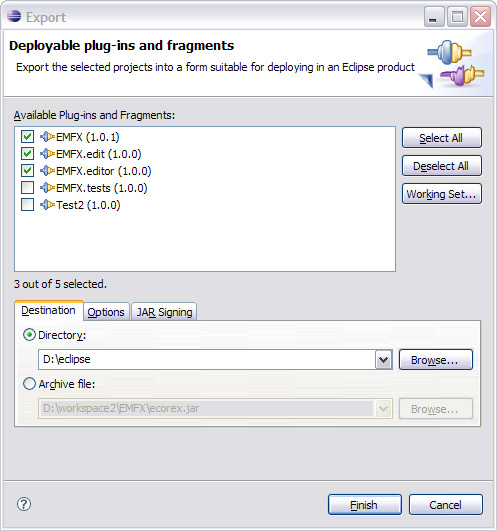The image size is (497, 531).
Task: Expand the Directory path dropdown arrow
Action: [383, 359]
